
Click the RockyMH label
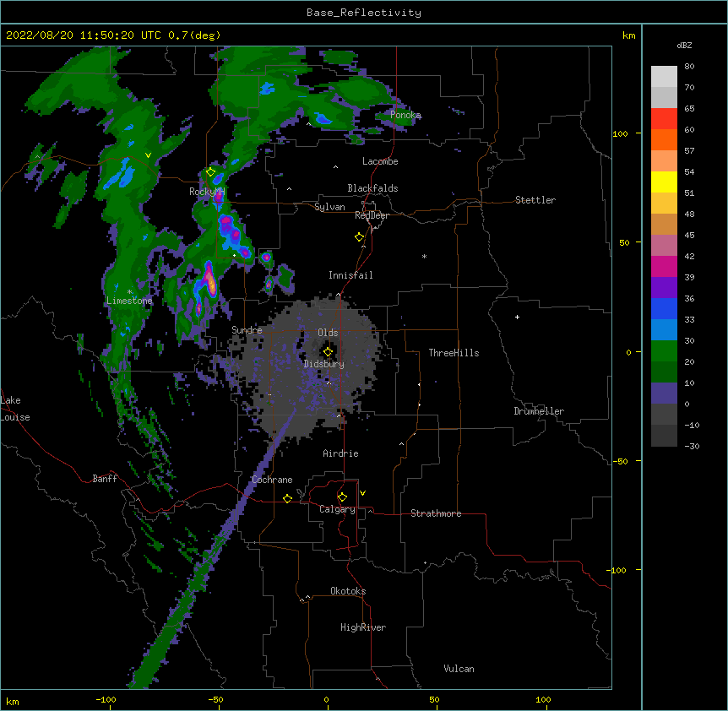point(207,192)
